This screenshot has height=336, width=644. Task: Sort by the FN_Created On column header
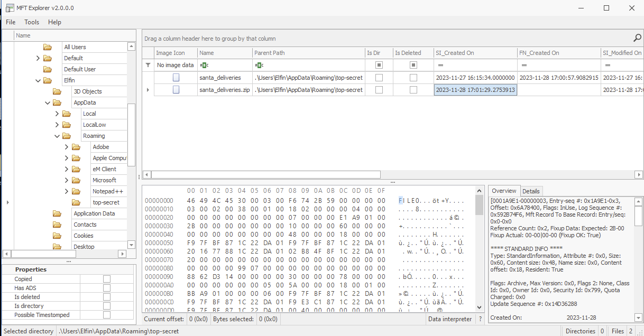point(558,53)
